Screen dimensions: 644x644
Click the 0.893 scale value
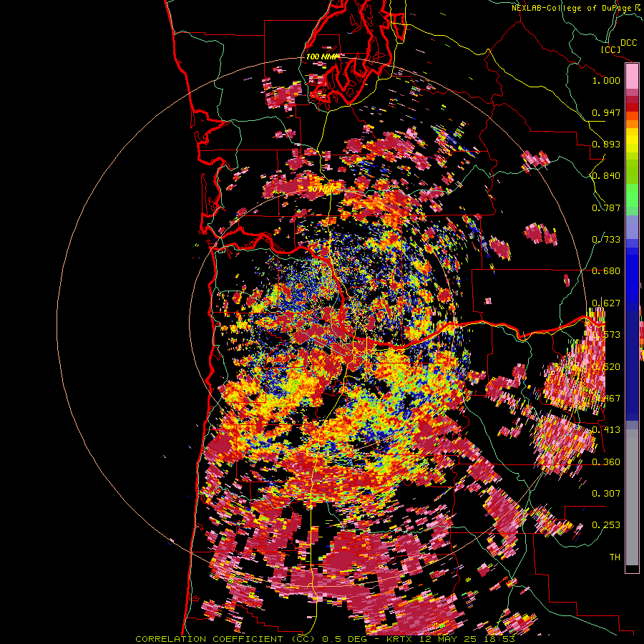(x=606, y=144)
